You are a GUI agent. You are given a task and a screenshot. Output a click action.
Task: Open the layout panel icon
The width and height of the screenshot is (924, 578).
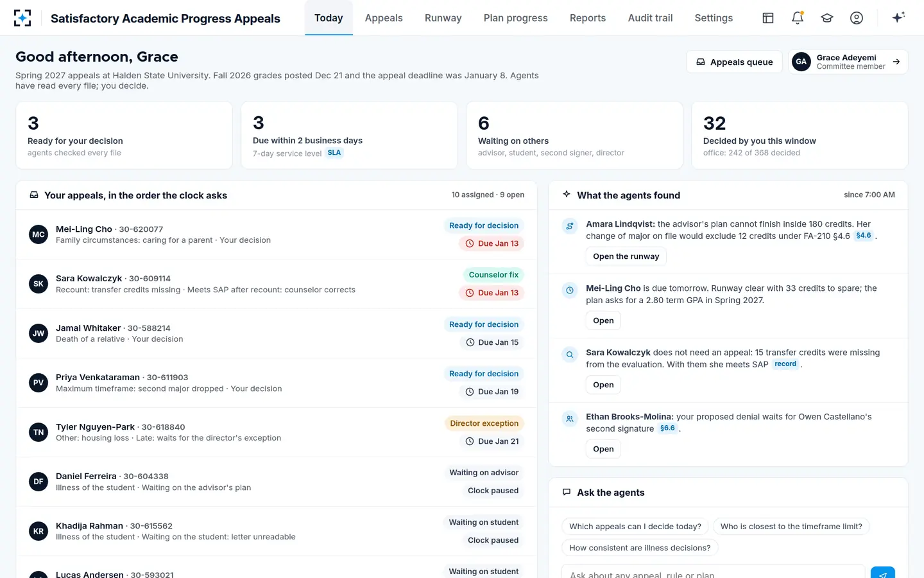click(x=768, y=18)
